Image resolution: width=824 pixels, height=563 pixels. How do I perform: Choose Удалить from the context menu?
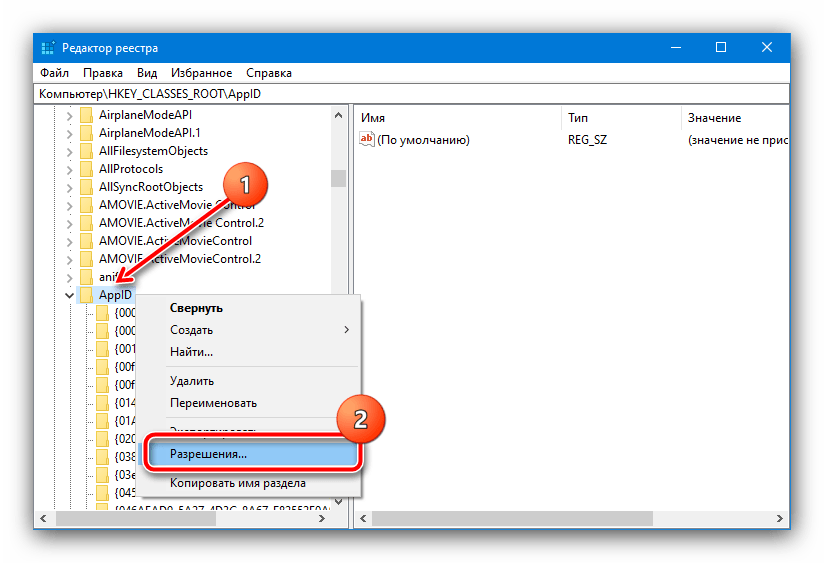click(192, 381)
